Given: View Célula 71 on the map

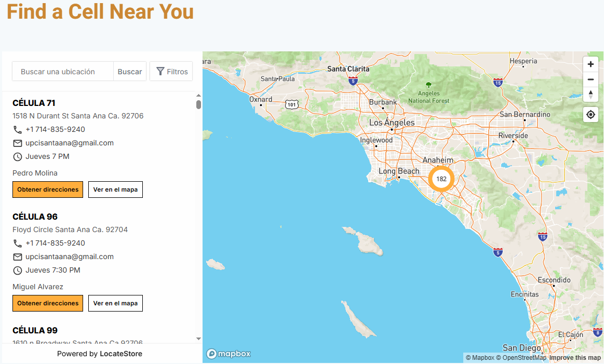Looking at the screenshot, I should point(115,190).
